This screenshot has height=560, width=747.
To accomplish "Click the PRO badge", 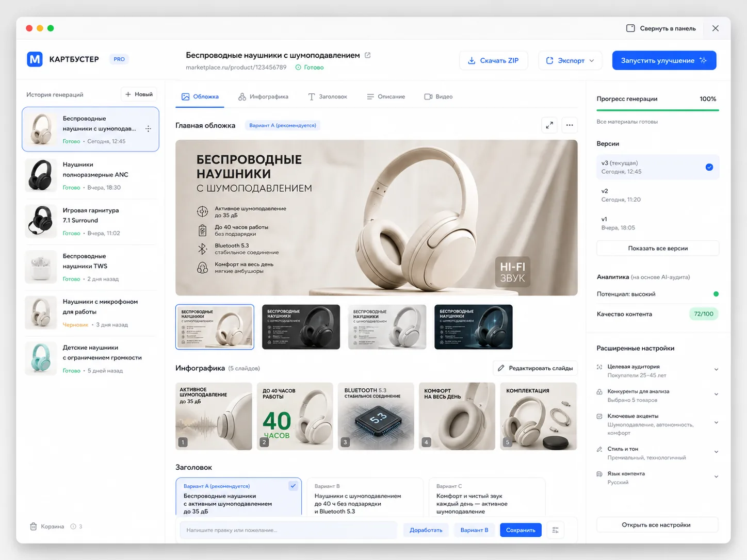I will tap(119, 59).
